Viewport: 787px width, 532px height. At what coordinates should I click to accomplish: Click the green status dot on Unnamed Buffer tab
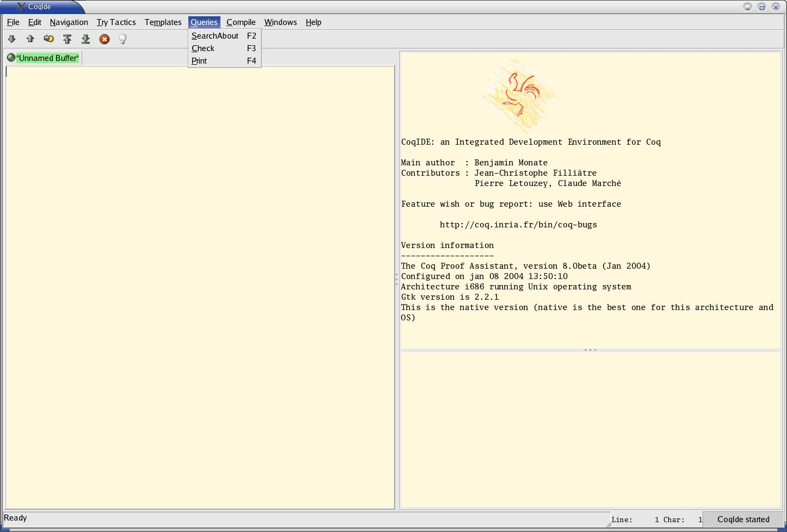[11, 58]
